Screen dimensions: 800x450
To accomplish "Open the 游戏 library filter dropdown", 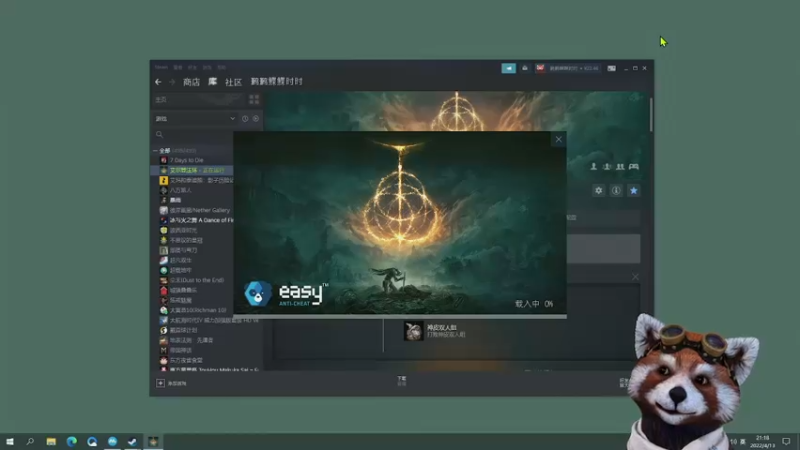I will 195,118.
